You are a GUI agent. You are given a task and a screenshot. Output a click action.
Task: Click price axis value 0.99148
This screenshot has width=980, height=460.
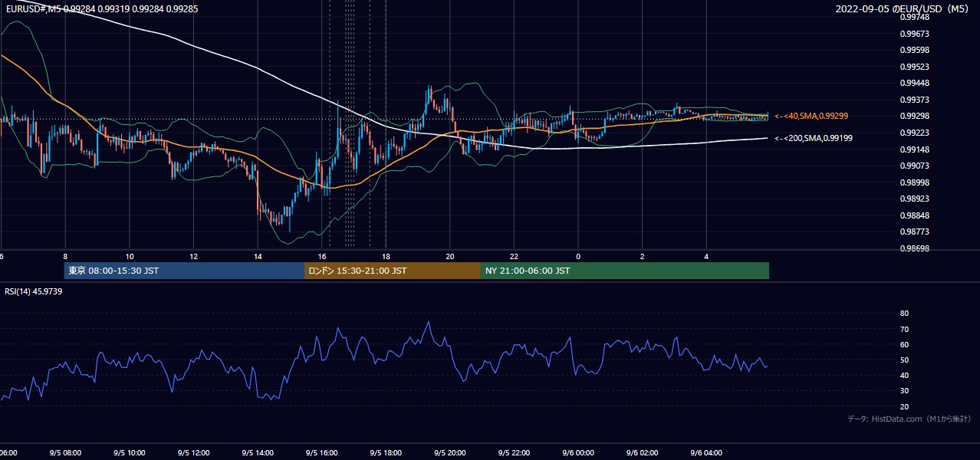[914, 149]
